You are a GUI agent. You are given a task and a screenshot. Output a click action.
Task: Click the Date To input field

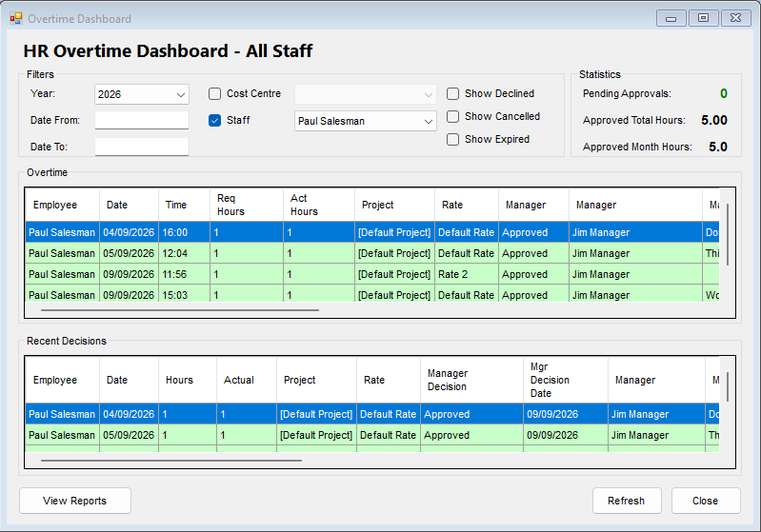click(x=142, y=147)
